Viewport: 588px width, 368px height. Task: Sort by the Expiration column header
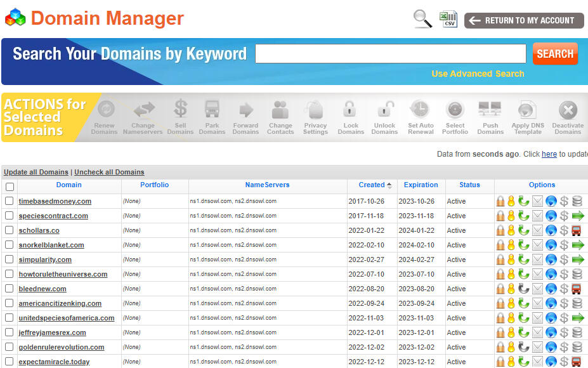click(421, 185)
